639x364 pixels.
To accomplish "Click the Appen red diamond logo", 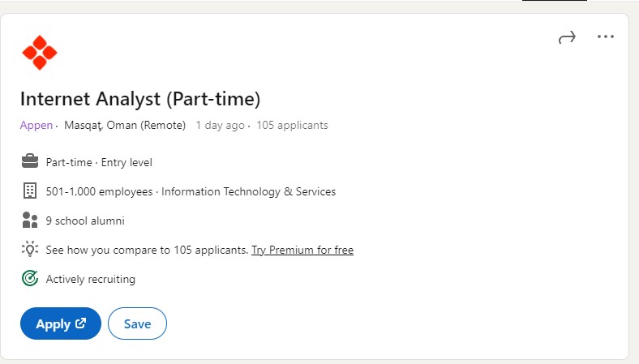I will click(x=40, y=53).
